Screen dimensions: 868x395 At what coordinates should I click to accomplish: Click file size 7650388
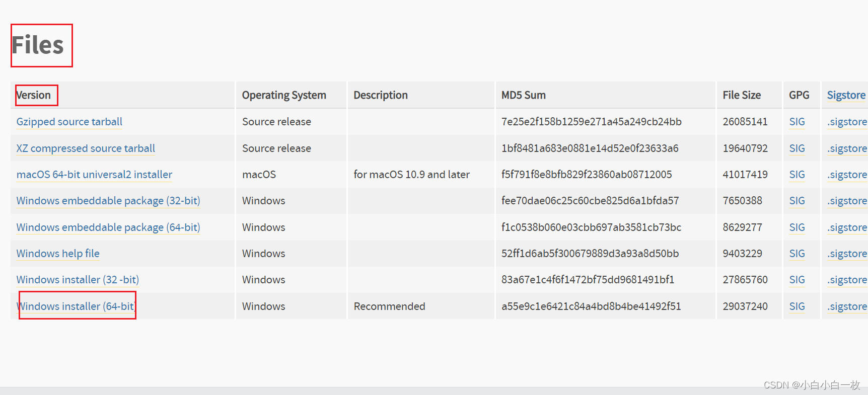pos(743,201)
